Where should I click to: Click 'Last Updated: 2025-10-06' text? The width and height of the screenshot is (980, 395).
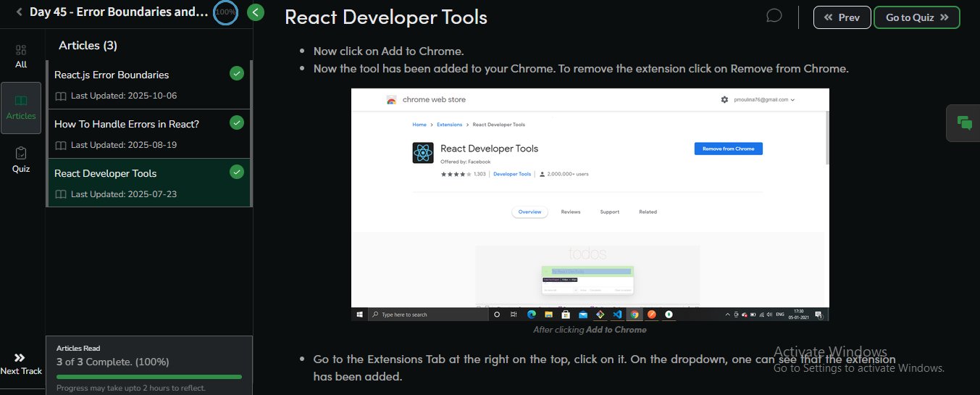click(124, 96)
